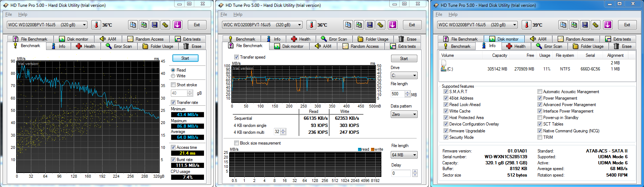
Task: Check the Block size measurement box
Action: pyautogui.click(x=236, y=143)
